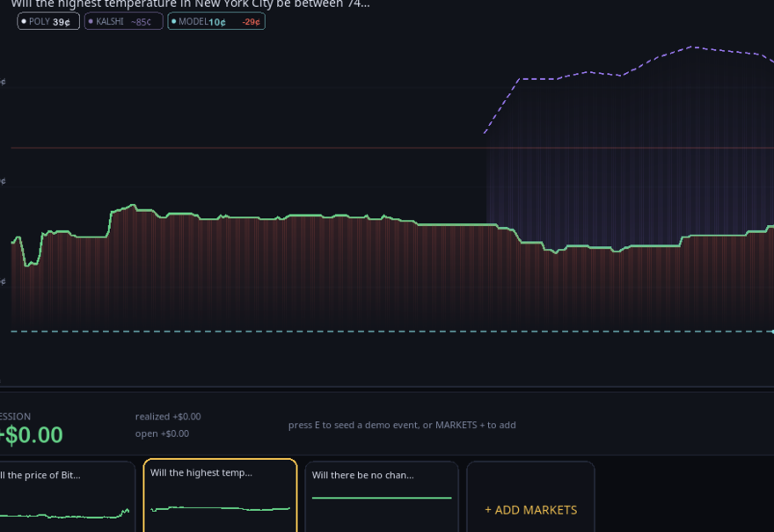Click the white dot in POLY chip
Viewport: 774px width, 532px height.
(24, 21)
